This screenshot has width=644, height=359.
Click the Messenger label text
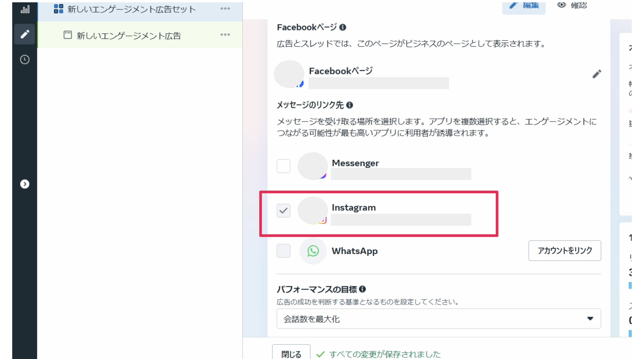(355, 163)
